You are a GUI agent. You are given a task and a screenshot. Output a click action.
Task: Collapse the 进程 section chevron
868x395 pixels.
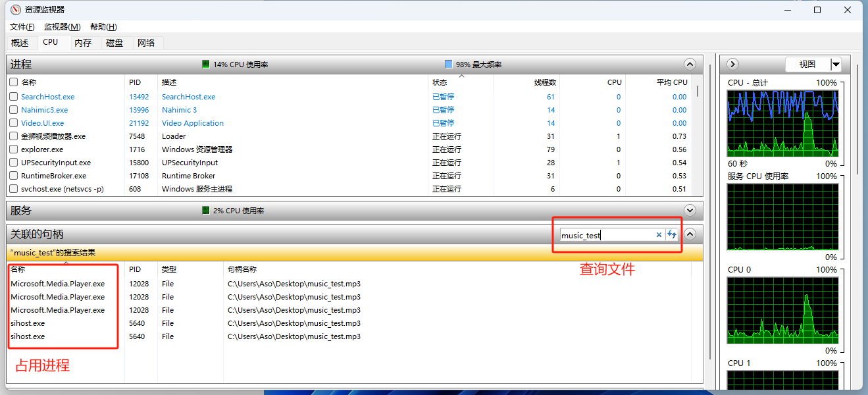[x=690, y=64]
